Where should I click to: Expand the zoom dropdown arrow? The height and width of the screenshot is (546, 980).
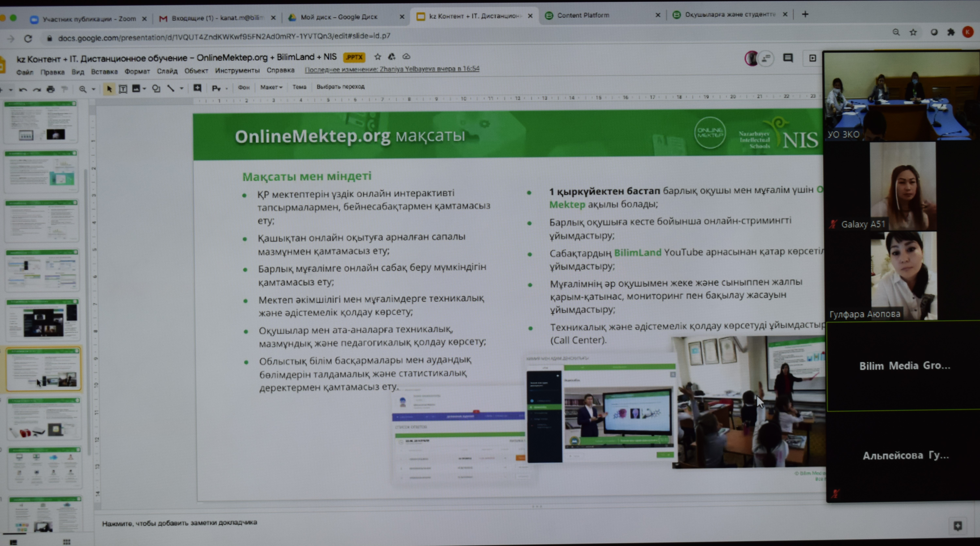pos(93,89)
